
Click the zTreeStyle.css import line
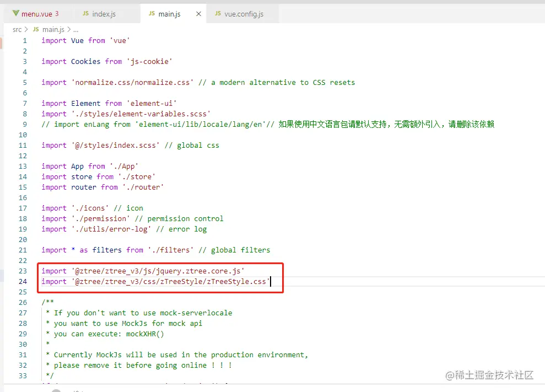[156, 281]
